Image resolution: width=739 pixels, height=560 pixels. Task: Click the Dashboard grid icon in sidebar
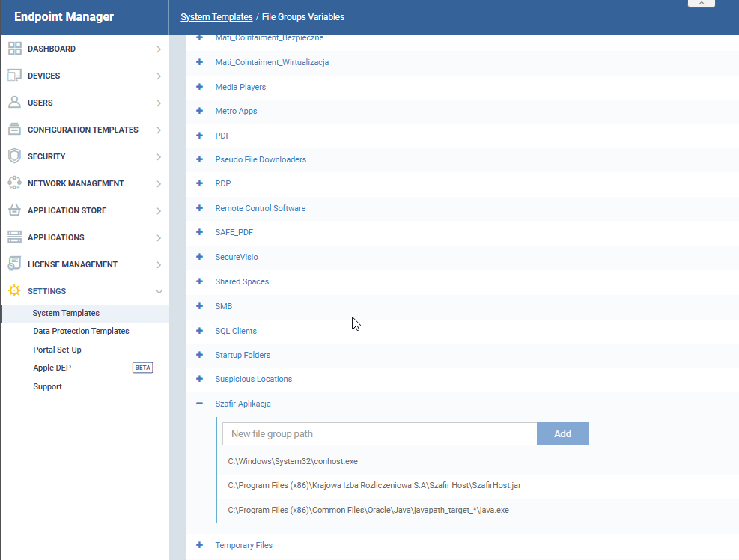(x=14, y=49)
